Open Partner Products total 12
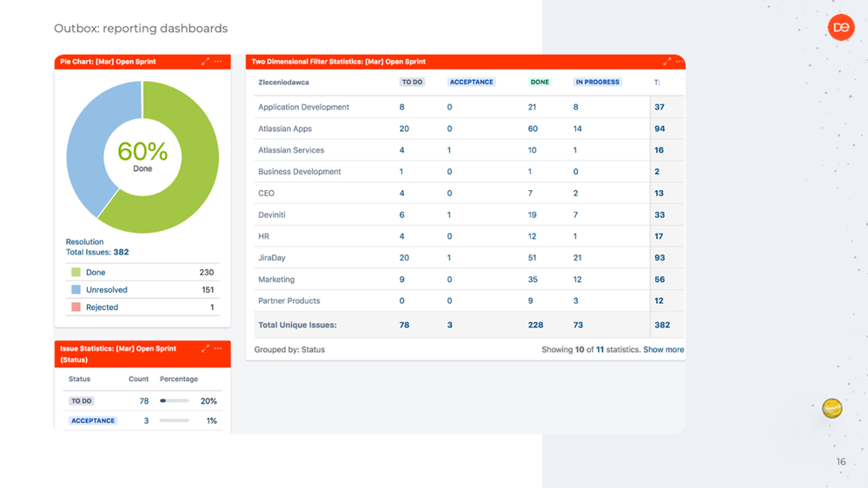 tap(659, 301)
